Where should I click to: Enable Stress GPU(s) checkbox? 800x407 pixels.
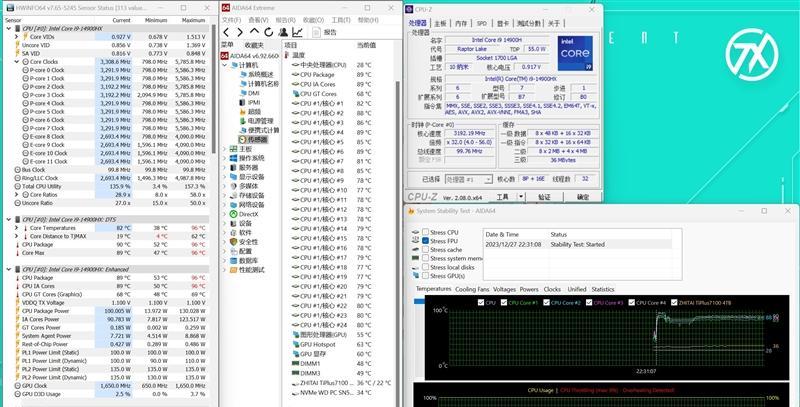(x=425, y=276)
